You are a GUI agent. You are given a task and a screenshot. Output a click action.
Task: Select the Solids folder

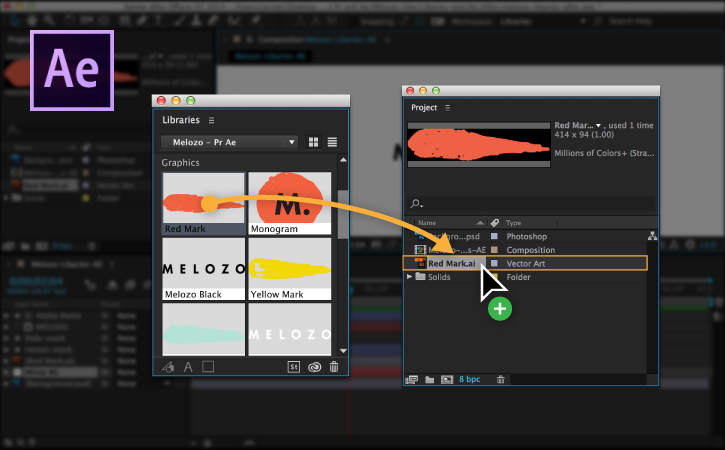tap(439, 277)
